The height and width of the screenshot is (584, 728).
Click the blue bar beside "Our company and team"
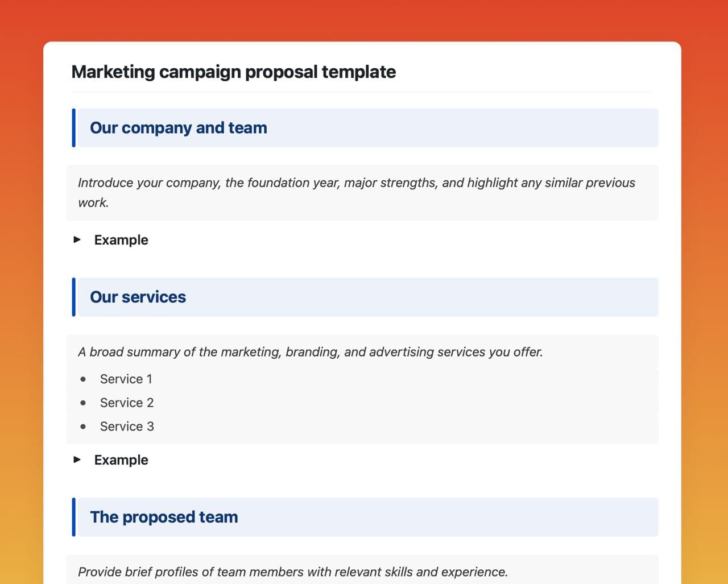[x=74, y=128]
